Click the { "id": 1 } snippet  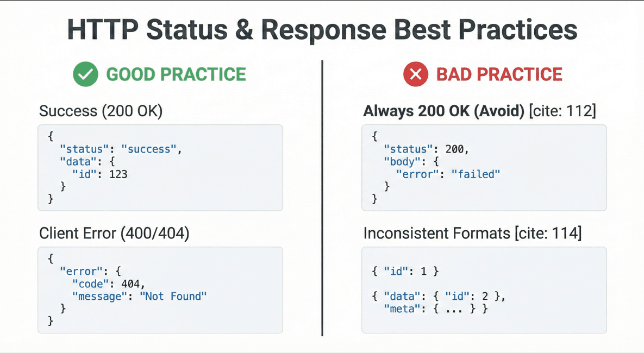tap(405, 272)
